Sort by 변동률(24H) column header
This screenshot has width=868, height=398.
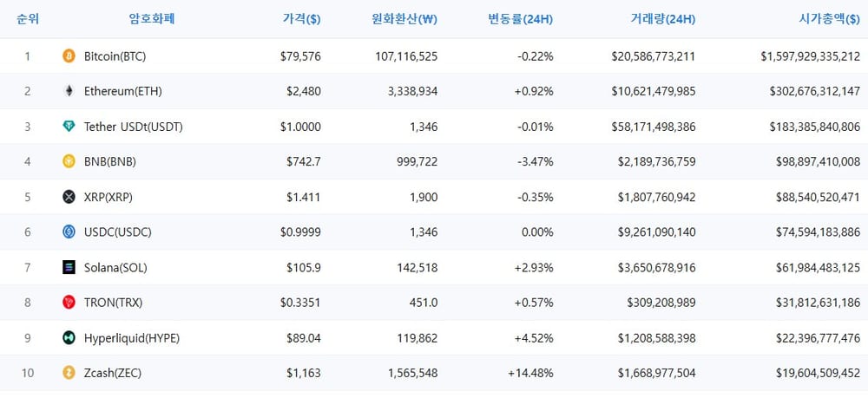520,19
